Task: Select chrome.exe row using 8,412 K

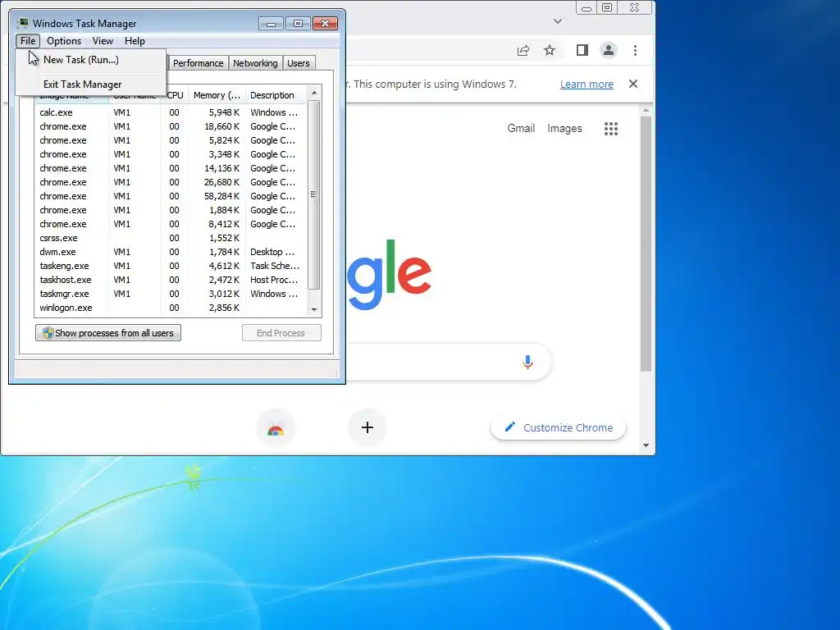Action: [x=171, y=224]
